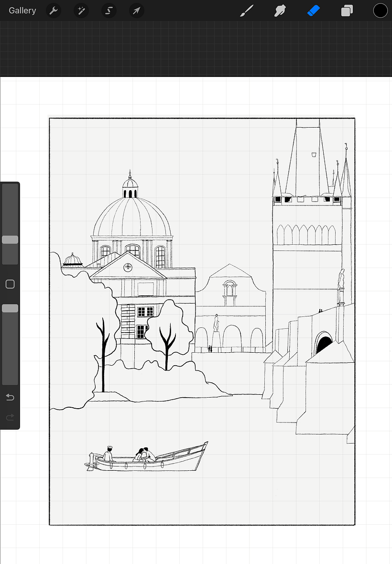Image resolution: width=392 pixels, height=564 pixels.
Task: Click the brush size slider handle
Action: click(x=10, y=239)
